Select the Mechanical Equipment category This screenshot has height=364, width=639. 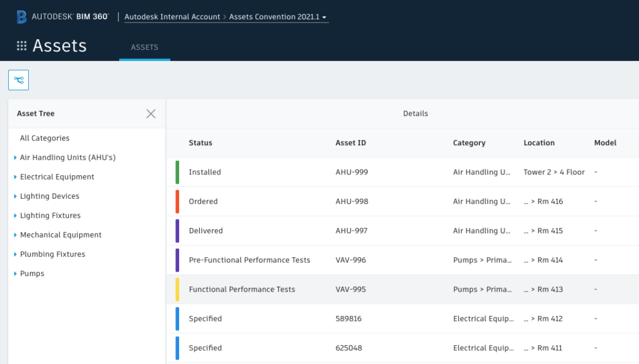59,234
